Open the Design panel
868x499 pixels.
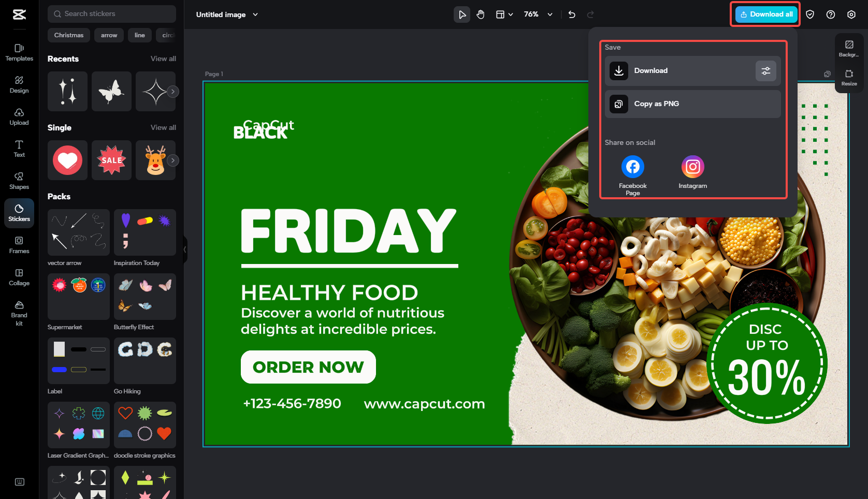coord(19,84)
